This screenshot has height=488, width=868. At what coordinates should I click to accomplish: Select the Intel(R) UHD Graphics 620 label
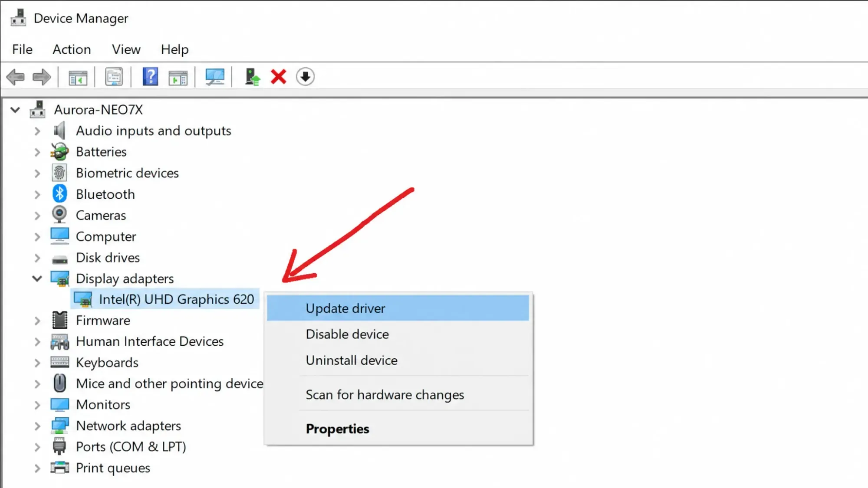[x=176, y=299]
